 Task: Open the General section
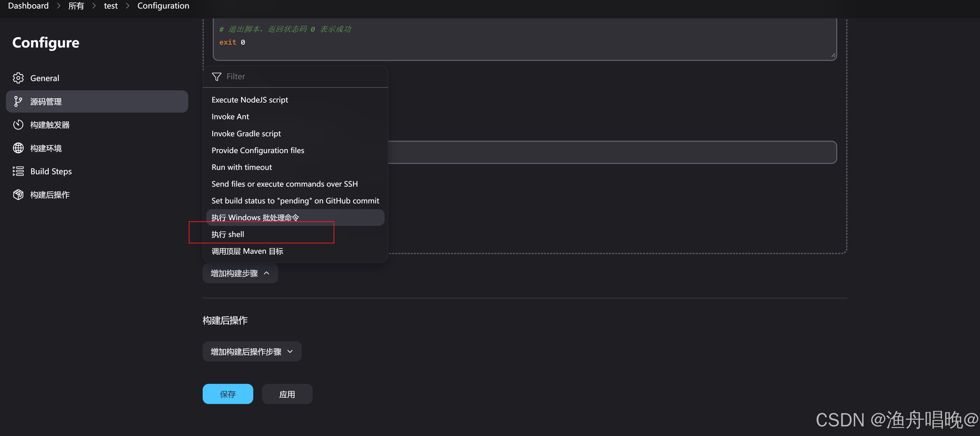click(x=97, y=78)
